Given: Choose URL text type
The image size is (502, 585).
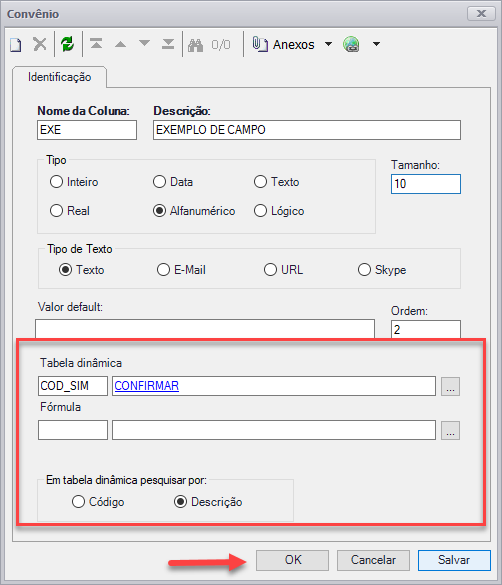Looking at the screenshot, I should point(283,270).
